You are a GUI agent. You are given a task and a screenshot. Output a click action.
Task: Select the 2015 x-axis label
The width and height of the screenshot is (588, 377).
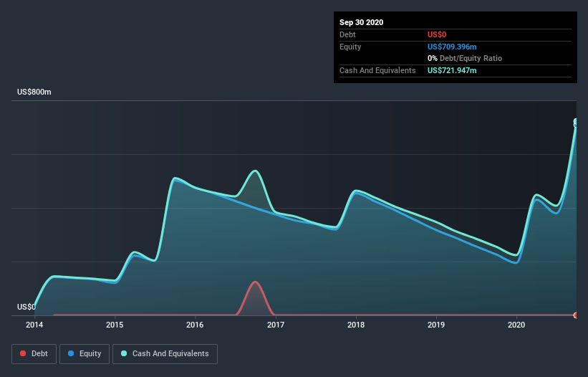[115, 325]
